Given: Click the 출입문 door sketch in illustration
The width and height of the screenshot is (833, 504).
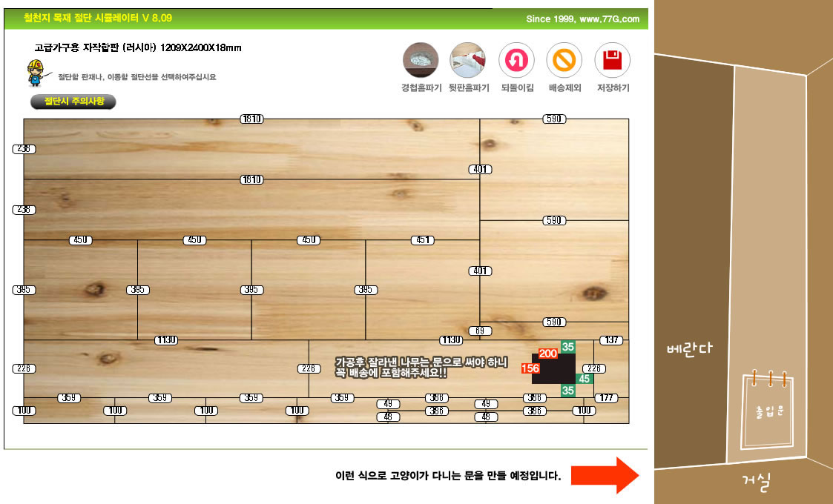Looking at the screenshot, I should (769, 410).
